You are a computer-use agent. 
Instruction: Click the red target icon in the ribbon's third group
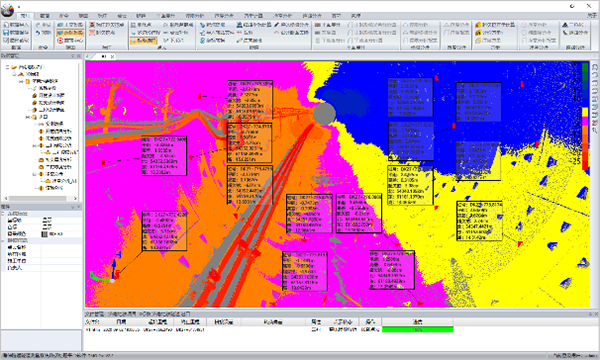point(60,41)
